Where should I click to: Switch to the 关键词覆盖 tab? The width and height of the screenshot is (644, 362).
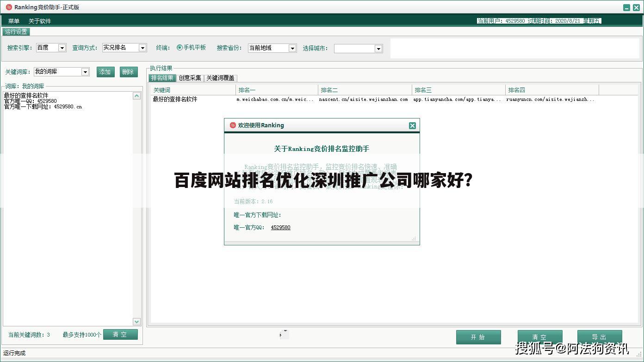click(x=221, y=78)
